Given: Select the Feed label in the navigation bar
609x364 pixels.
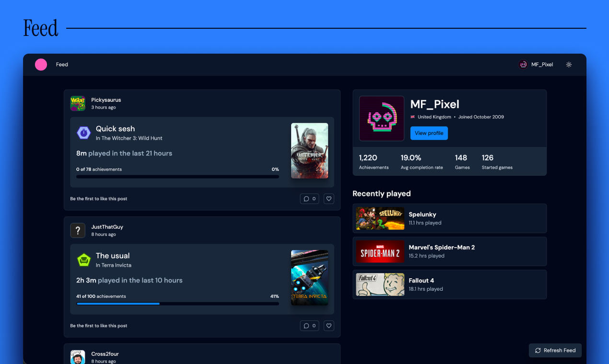Looking at the screenshot, I should (x=61, y=64).
